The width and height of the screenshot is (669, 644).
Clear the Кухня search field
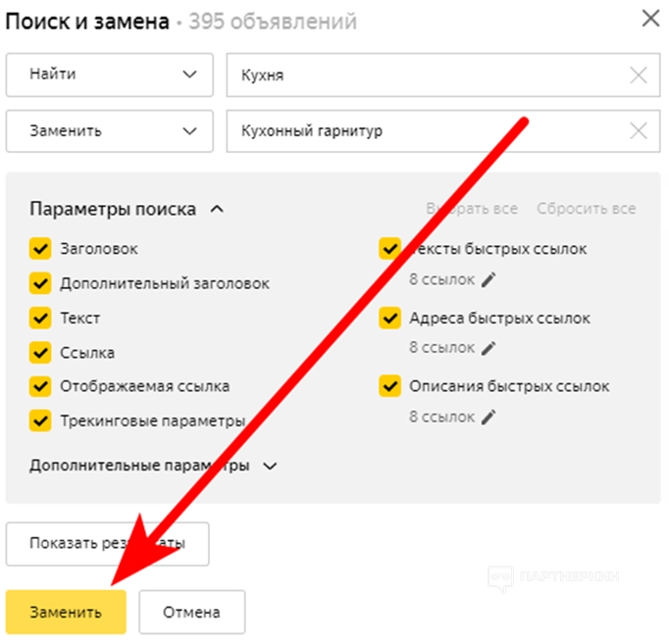(x=639, y=75)
